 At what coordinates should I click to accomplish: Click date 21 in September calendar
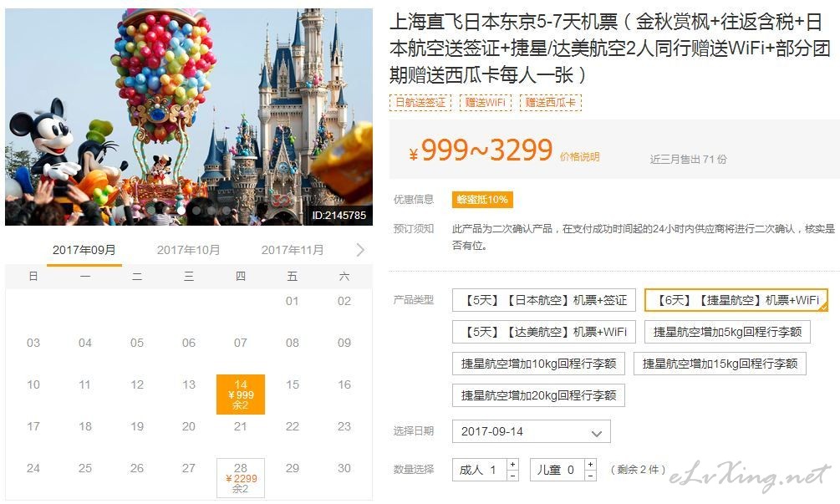tap(241, 426)
